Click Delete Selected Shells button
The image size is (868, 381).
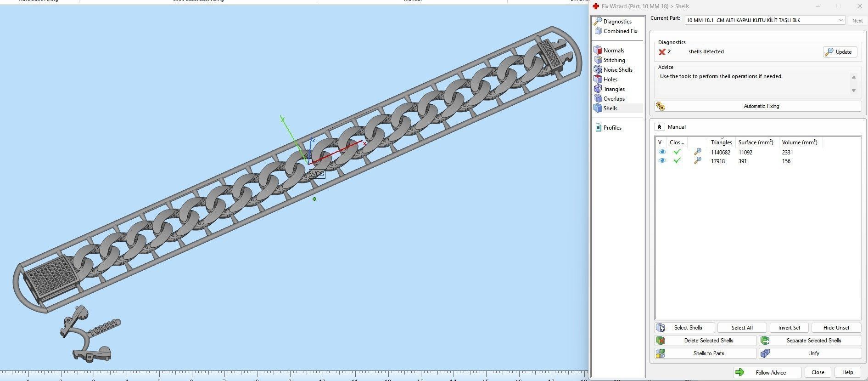(706, 341)
